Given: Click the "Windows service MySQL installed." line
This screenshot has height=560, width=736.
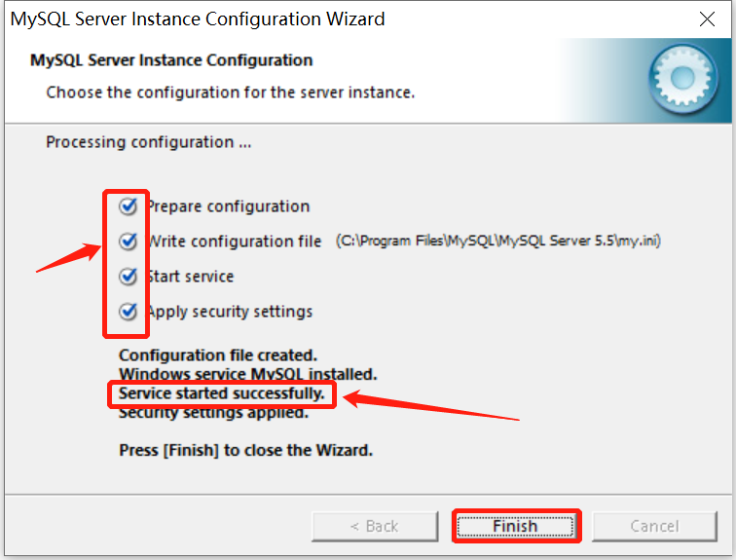Looking at the screenshot, I should coord(247,374).
